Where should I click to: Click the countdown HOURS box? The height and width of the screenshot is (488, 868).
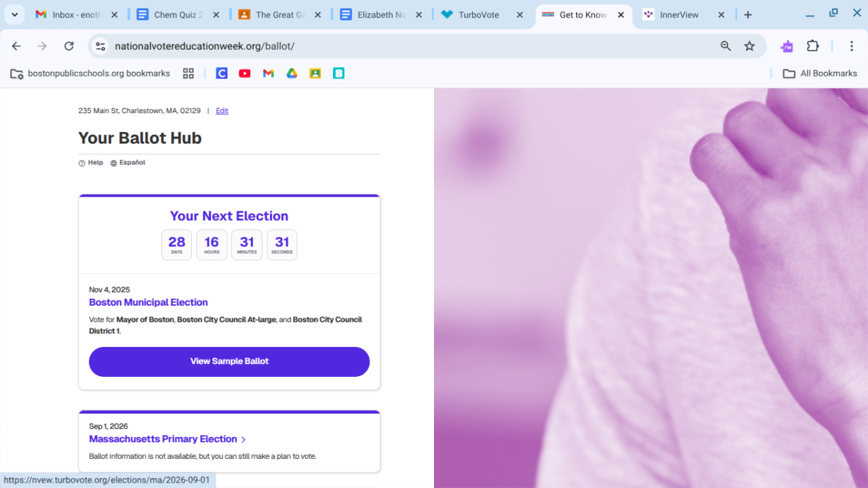pos(212,245)
